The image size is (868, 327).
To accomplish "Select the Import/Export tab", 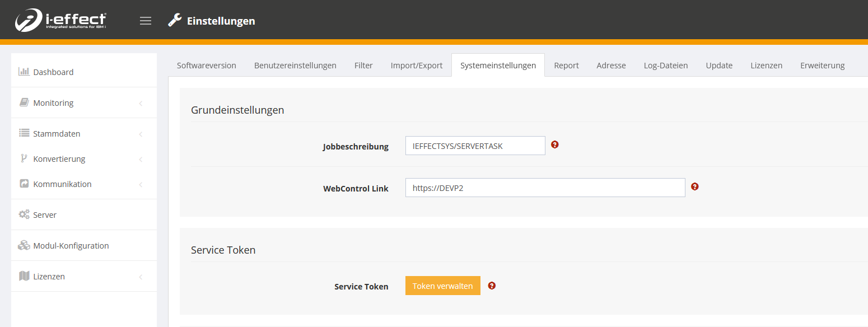I will 417,66.
